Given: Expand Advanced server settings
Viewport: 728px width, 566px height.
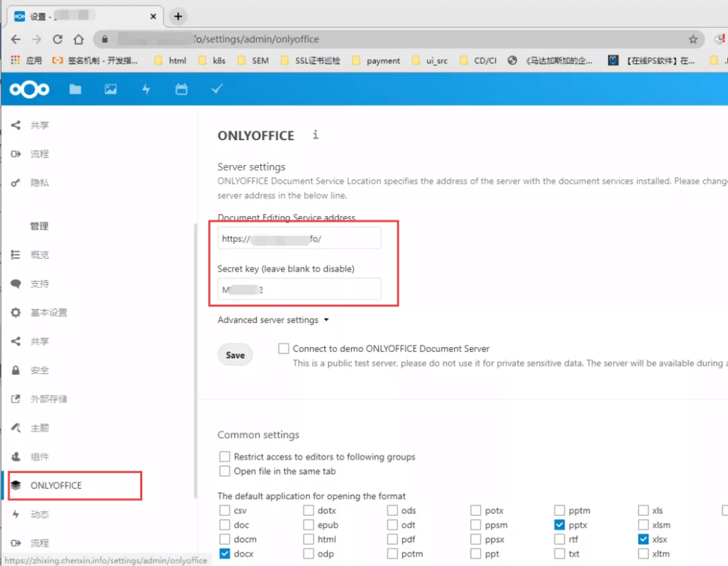Looking at the screenshot, I should (x=273, y=320).
